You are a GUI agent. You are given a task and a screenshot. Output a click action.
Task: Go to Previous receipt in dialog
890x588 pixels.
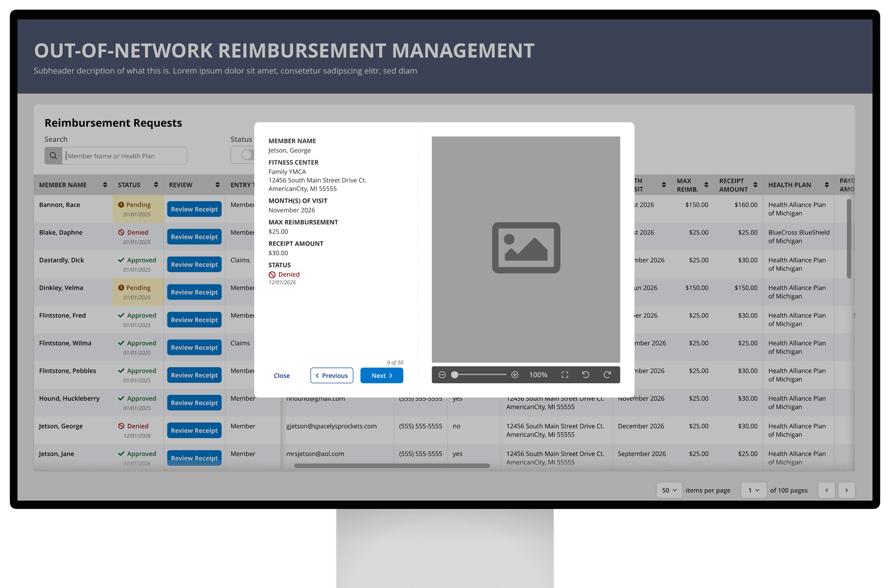coord(331,376)
